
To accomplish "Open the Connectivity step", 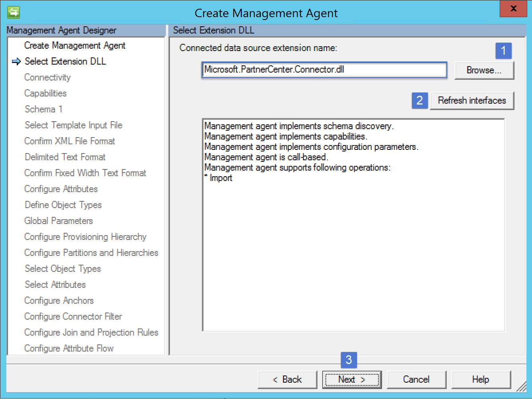I will (x=47, y=77).
